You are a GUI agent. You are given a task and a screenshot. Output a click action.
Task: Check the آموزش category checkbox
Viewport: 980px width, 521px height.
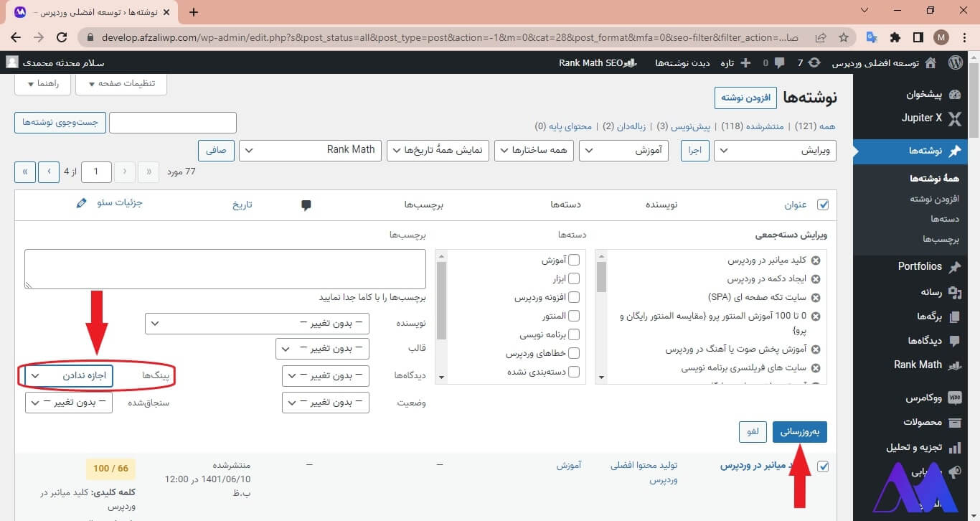574,260
